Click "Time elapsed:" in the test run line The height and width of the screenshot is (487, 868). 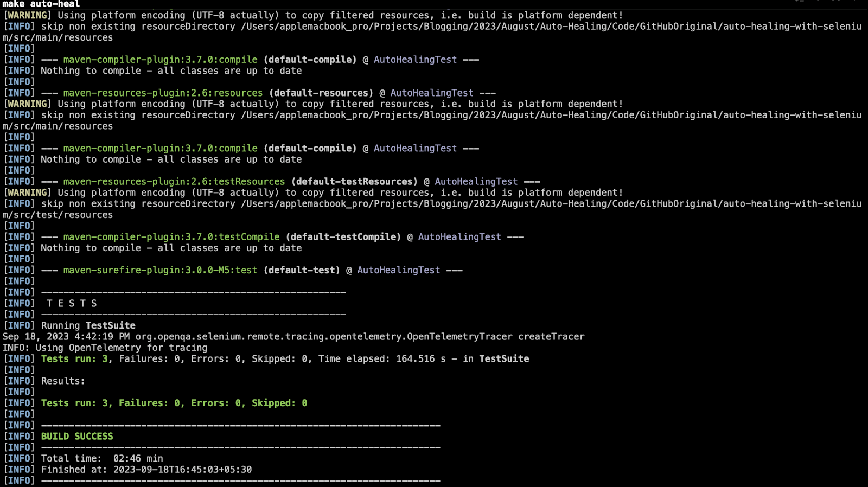[x=354, y=358]
